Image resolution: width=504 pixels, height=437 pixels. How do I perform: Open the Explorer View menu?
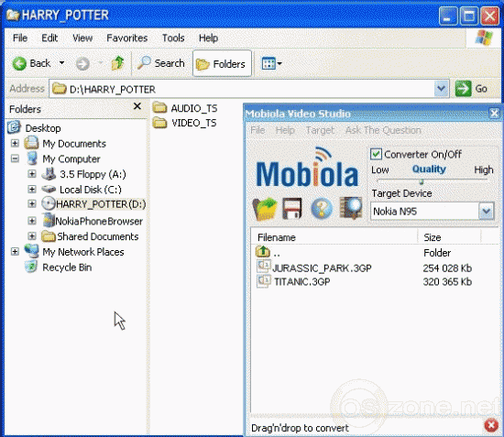82,38
